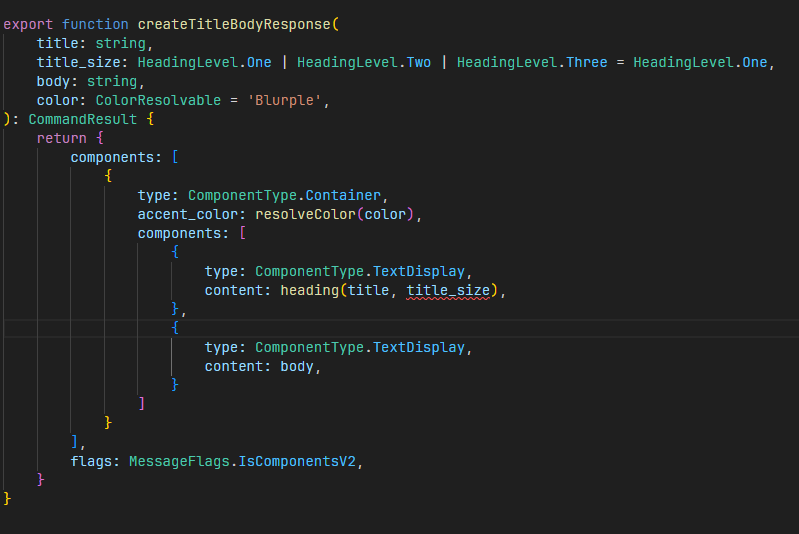The width and height of the screenshot is (799, 534).
Task: Click the 'title' parameter name
Action: point(58,43)
